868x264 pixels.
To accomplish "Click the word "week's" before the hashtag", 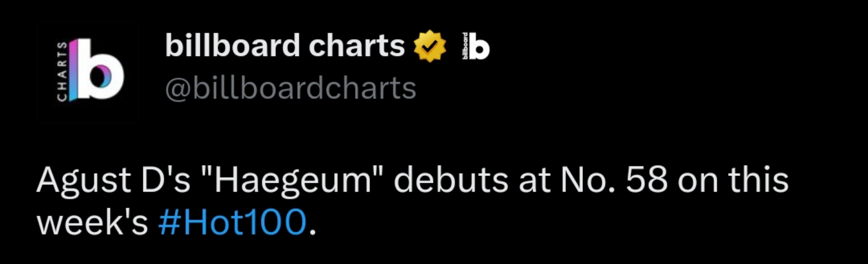I will click(93, 222).
